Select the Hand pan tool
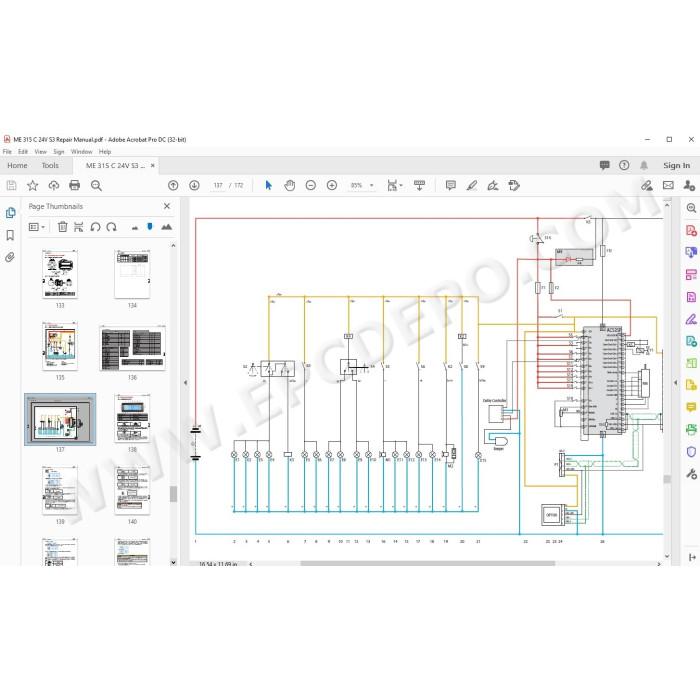This screenshot has height=700, width=700. tap(290, 185)
